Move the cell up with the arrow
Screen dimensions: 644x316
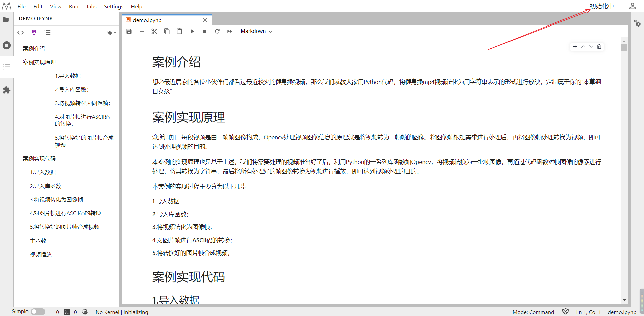[583, 47]
